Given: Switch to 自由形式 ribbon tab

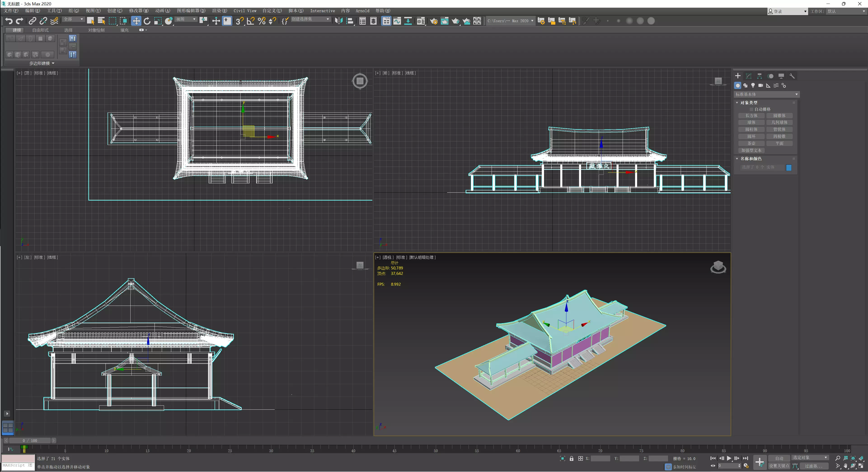Looking at the screenshot, I should tap(40, 30).
